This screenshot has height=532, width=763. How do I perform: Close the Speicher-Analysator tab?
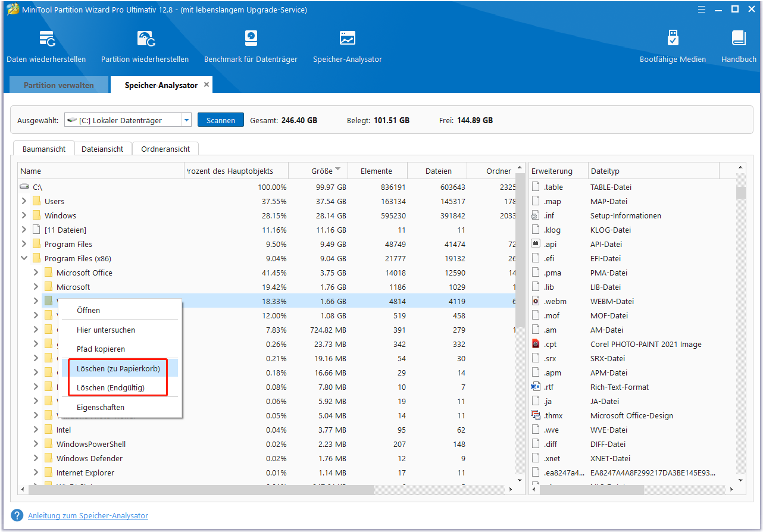[207, 85]
